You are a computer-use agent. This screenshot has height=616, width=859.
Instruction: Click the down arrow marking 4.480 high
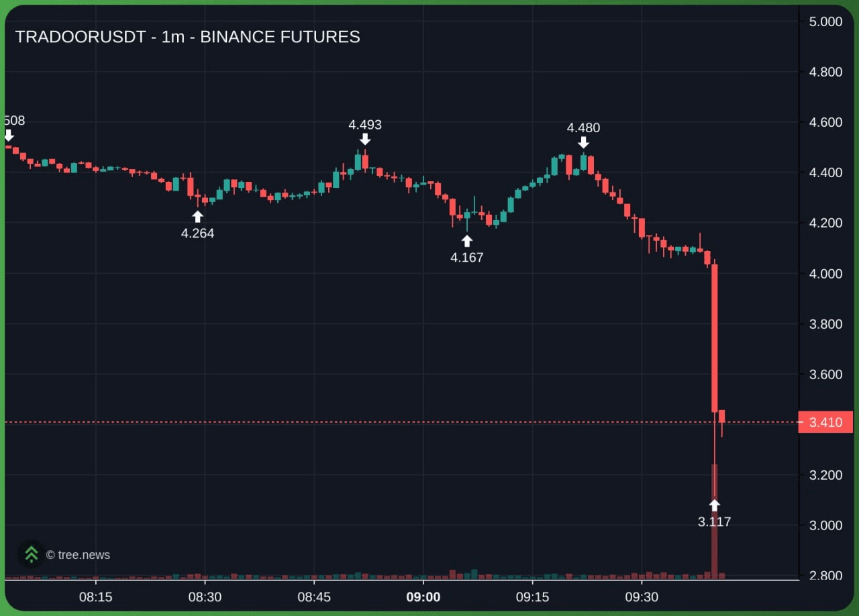point(584,142)
